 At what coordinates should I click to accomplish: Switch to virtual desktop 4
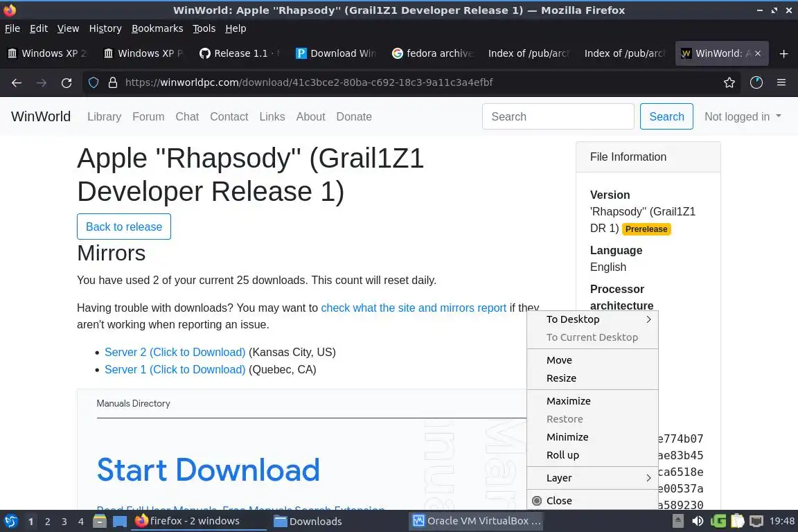[81, 522]
